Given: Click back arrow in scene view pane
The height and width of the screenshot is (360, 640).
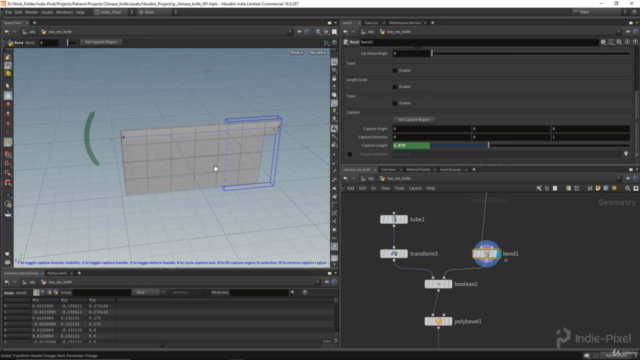Looking at the screenshot, I should pyautogui.click(x=7, y=32).
